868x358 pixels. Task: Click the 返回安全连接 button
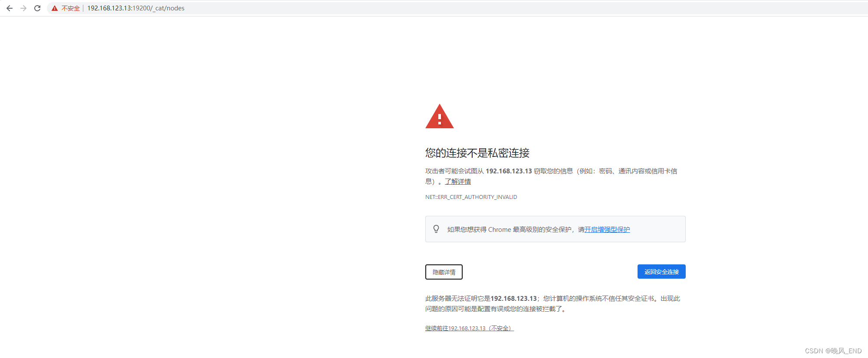[661, 272]
